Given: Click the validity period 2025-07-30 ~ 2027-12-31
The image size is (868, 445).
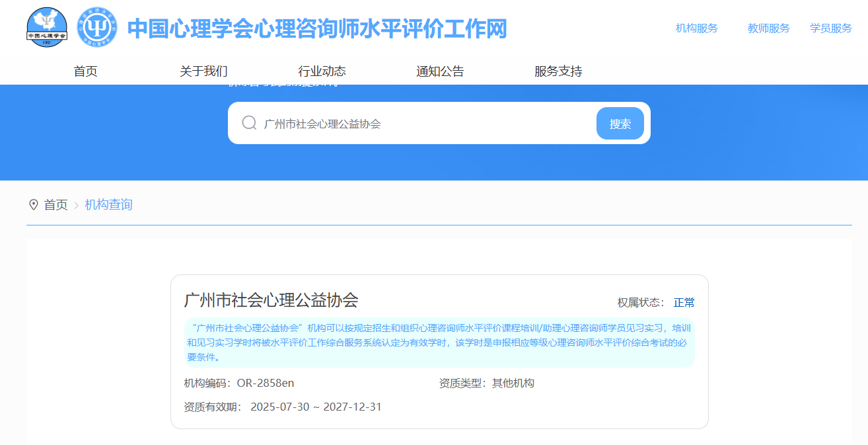Looking at the screenshot, I should coord(316,407).
